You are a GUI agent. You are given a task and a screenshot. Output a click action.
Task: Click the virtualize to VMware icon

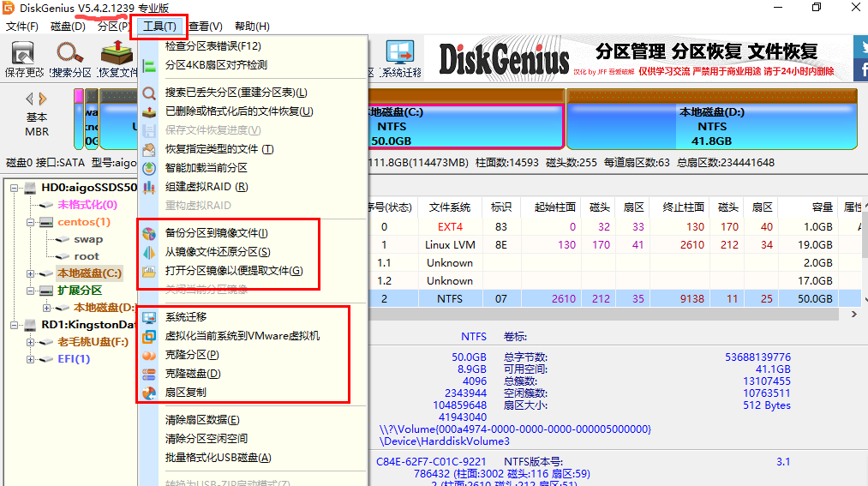[x=149, y=337]
